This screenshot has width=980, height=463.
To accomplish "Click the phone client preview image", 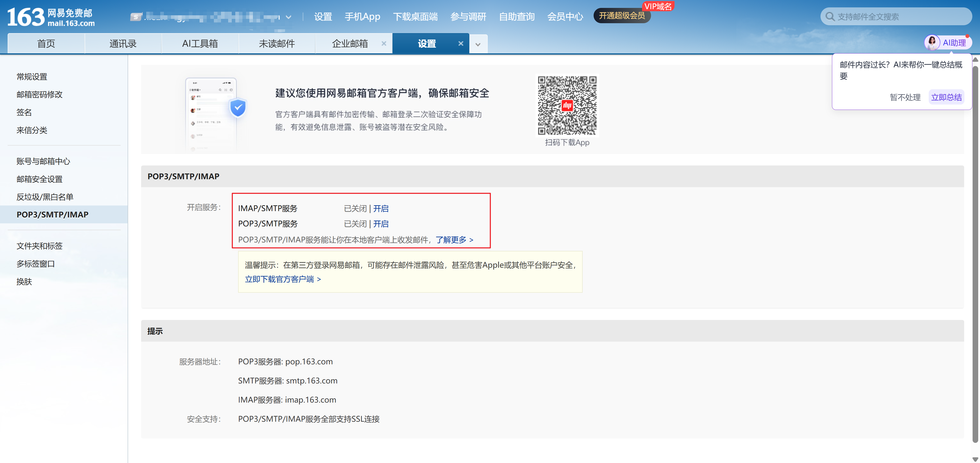I will pyautogui.click(x=215, y=115).
